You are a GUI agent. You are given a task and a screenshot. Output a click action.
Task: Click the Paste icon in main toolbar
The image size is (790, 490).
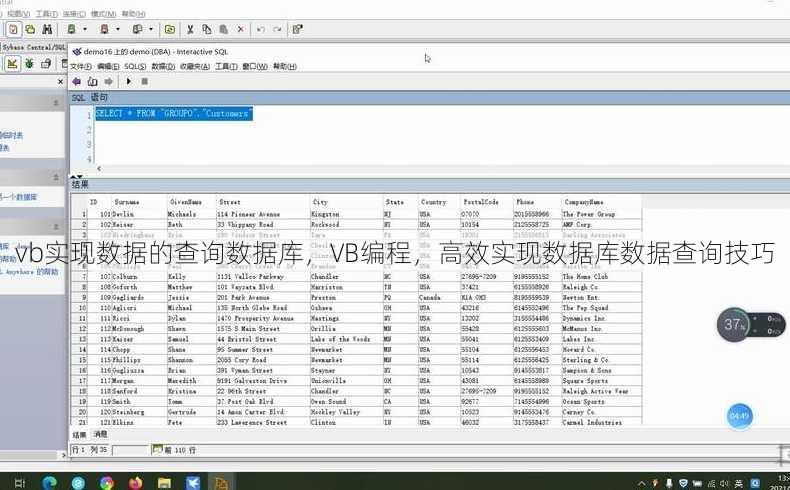click(x=223, y=29)
